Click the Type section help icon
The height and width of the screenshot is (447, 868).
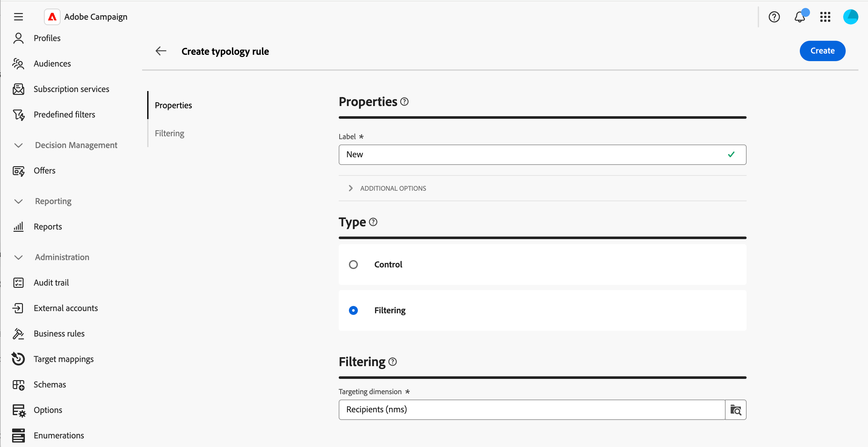click(373, 222)
